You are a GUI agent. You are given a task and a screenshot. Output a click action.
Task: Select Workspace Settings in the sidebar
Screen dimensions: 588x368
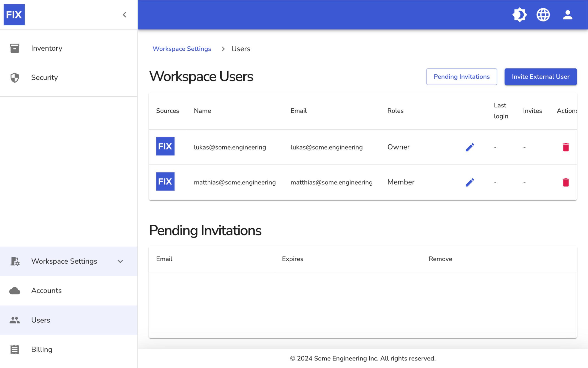[x=69, y=261]
